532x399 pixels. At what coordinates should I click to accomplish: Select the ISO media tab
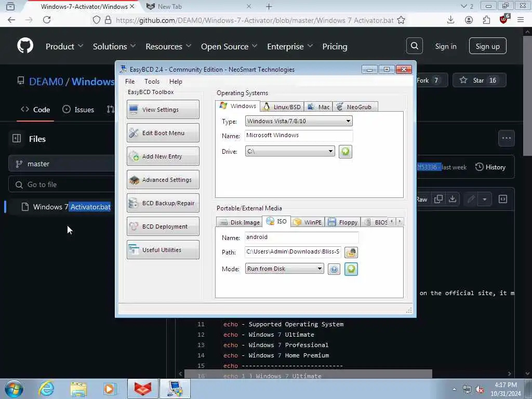click(276, 221)
